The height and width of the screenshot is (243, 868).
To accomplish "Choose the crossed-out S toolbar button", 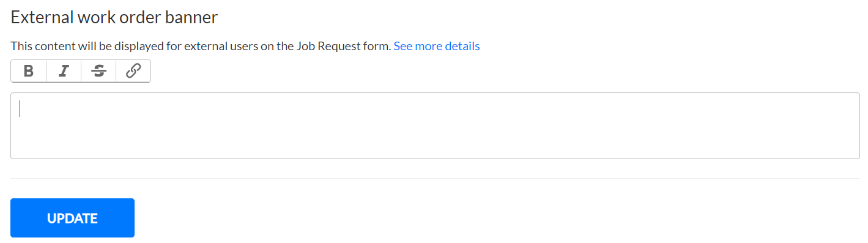I will (x=98, y=71).
